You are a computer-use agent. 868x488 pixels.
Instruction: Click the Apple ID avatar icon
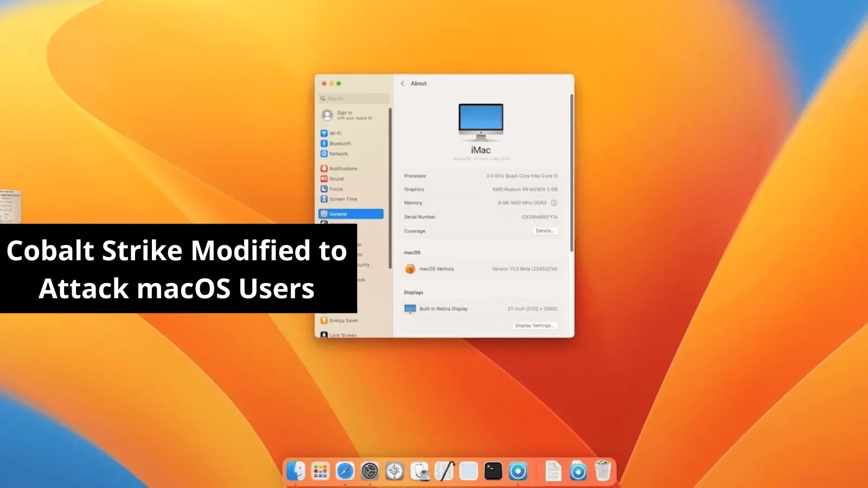[x=327, y=115]
